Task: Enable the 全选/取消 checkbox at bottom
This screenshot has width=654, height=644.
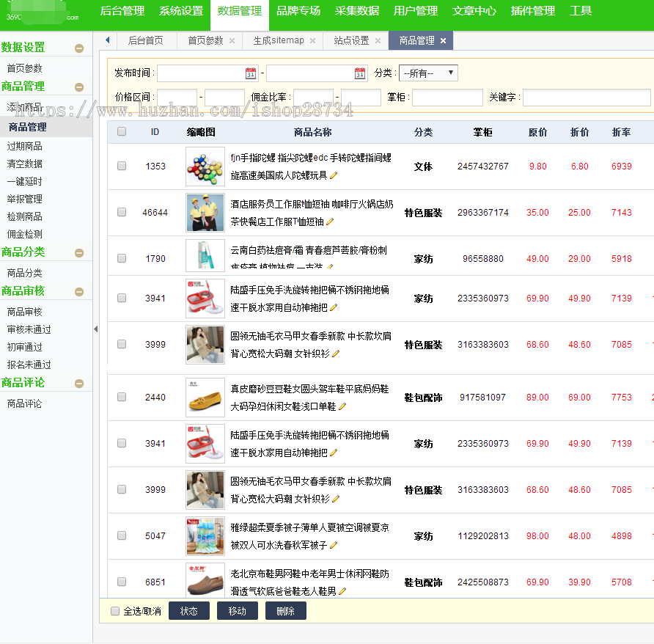Action: pos(114,611)
